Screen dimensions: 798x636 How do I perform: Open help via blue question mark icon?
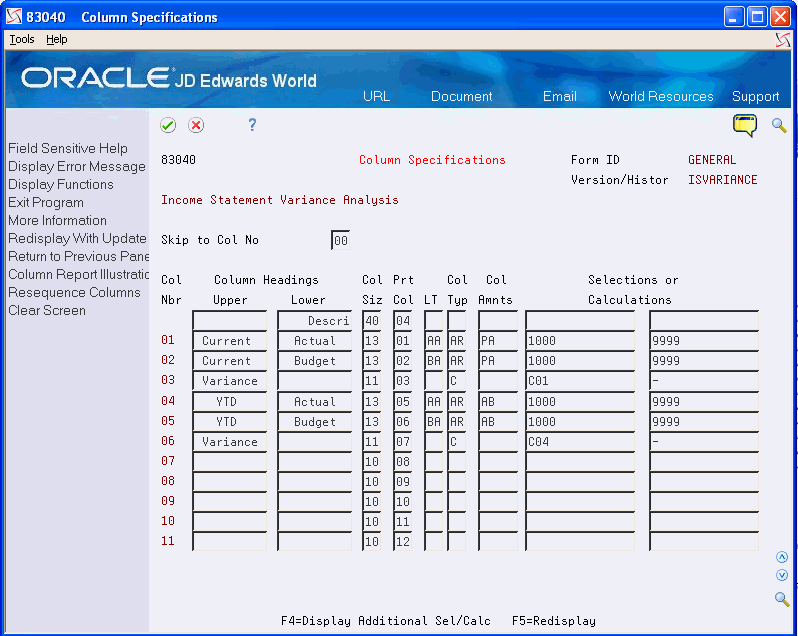click(x=252, y=125)
